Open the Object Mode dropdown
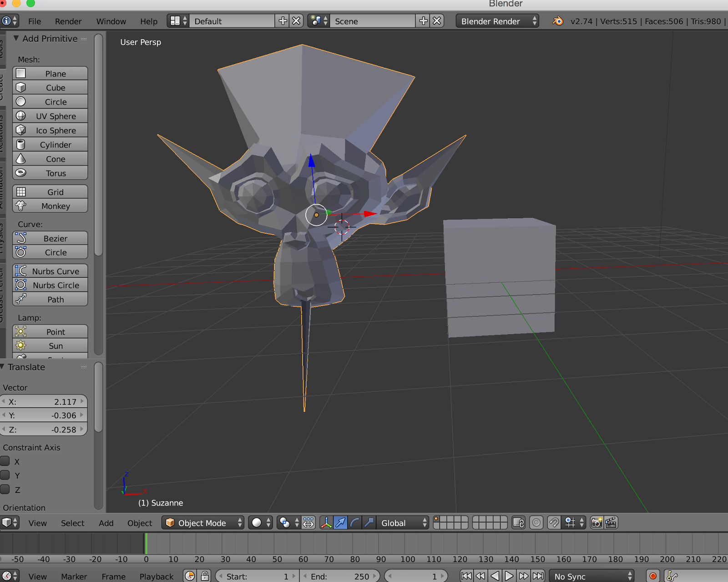Screen dimensions: 728x582 [203, 523]
